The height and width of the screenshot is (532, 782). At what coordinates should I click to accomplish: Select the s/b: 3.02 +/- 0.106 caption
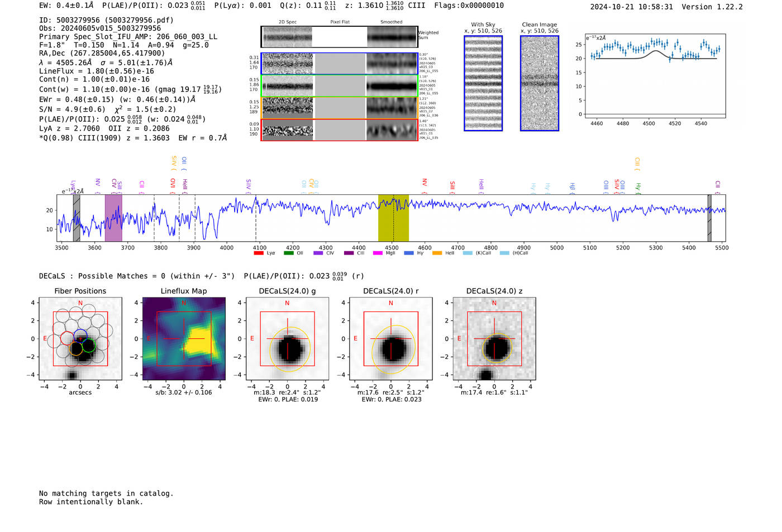click(184, 392)
